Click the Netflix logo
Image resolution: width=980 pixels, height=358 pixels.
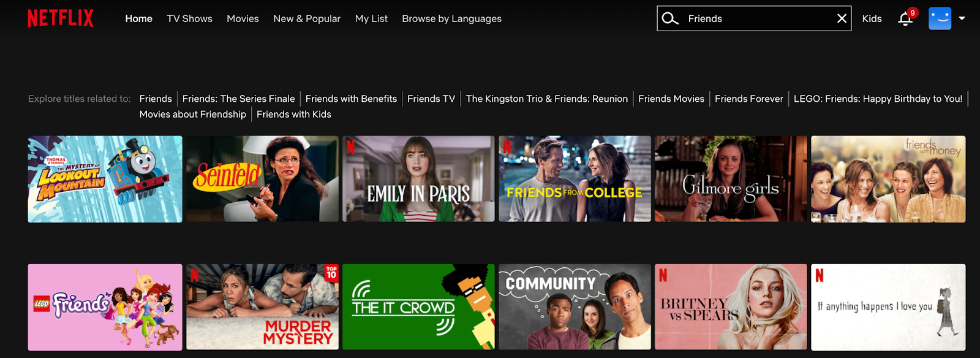coord(61,18)
